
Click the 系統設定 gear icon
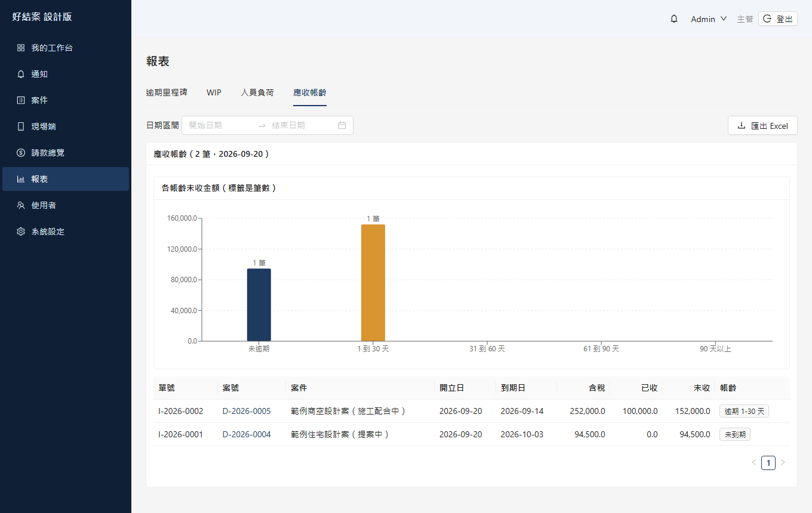21,231
